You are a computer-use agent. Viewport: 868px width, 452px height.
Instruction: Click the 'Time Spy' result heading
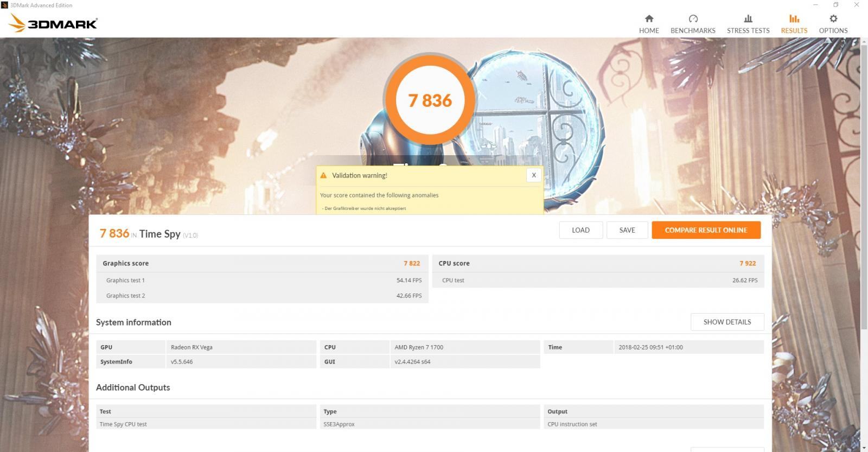(x=159, y=234)
